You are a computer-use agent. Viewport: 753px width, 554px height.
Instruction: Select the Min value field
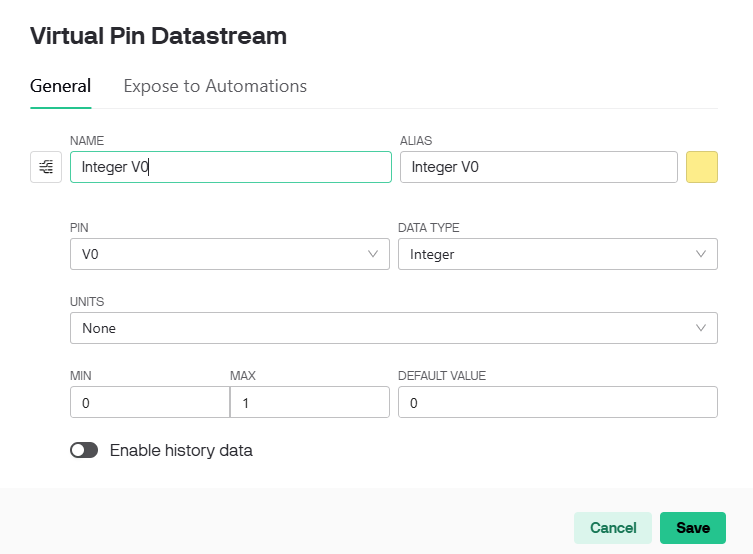148,402
